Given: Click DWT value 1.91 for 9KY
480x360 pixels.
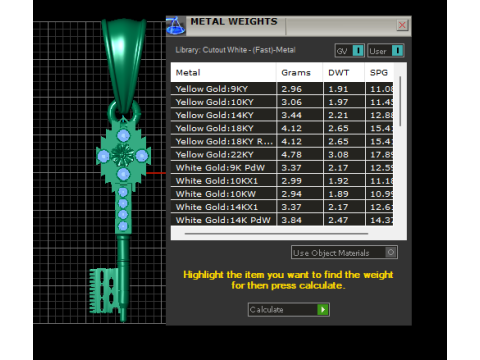Looking at the screenshot, I should coord(338,89).
